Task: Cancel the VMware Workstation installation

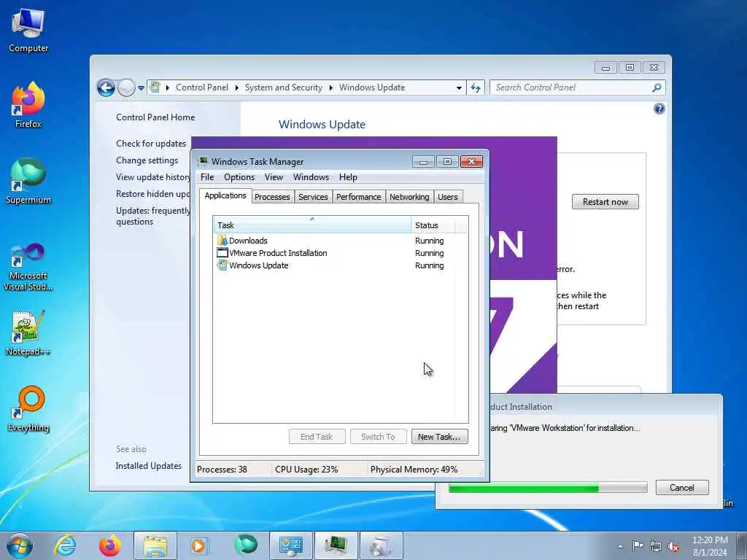Action: pos(682,488)
